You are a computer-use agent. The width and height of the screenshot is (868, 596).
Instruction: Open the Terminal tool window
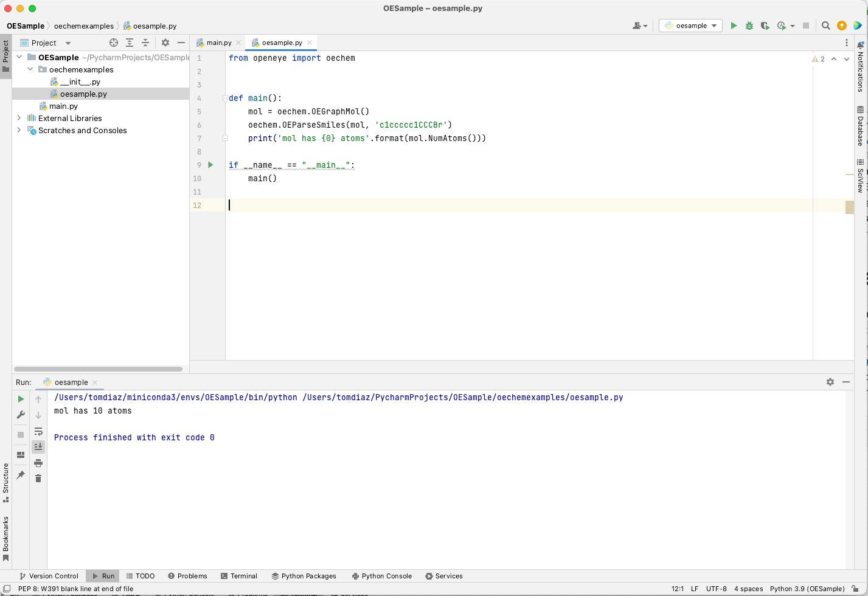[x=239, y=576]
